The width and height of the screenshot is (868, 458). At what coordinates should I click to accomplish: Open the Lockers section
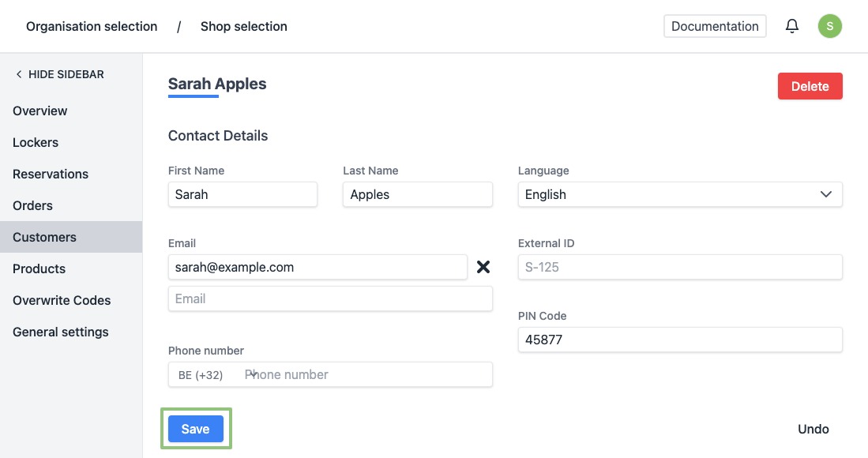[x=36, y=142]
